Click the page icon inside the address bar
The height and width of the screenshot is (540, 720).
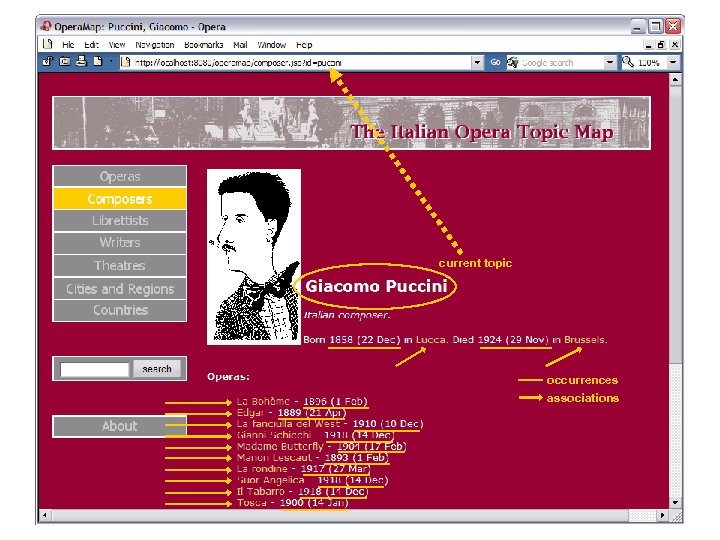pos(125,62)
